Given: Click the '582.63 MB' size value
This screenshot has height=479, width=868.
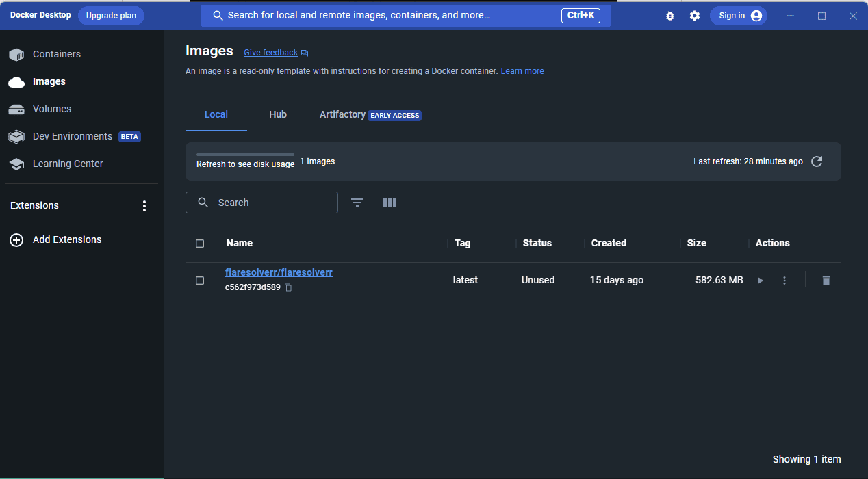Looking at the screenshot, I should pyautogui.click(x=719, y=280).
